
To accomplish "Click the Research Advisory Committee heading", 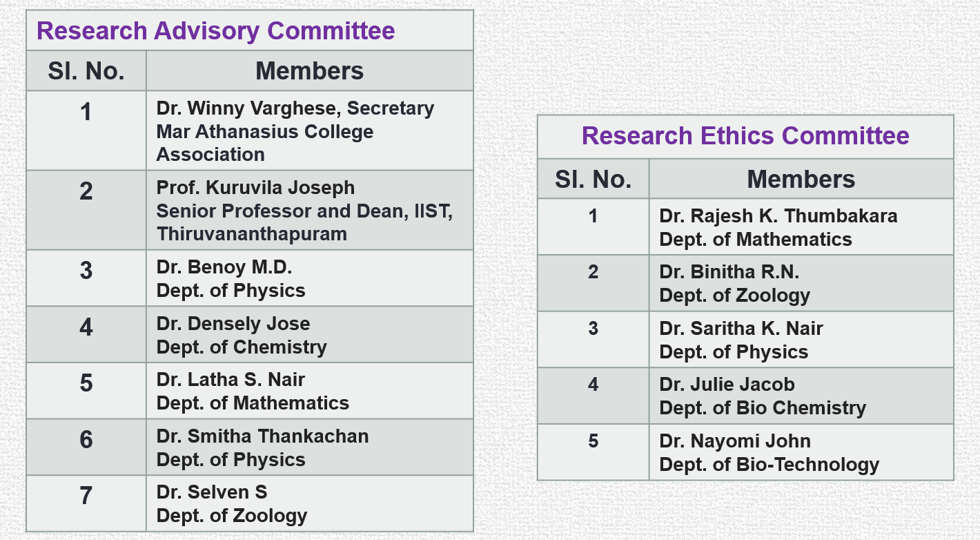I will [216, 31].
